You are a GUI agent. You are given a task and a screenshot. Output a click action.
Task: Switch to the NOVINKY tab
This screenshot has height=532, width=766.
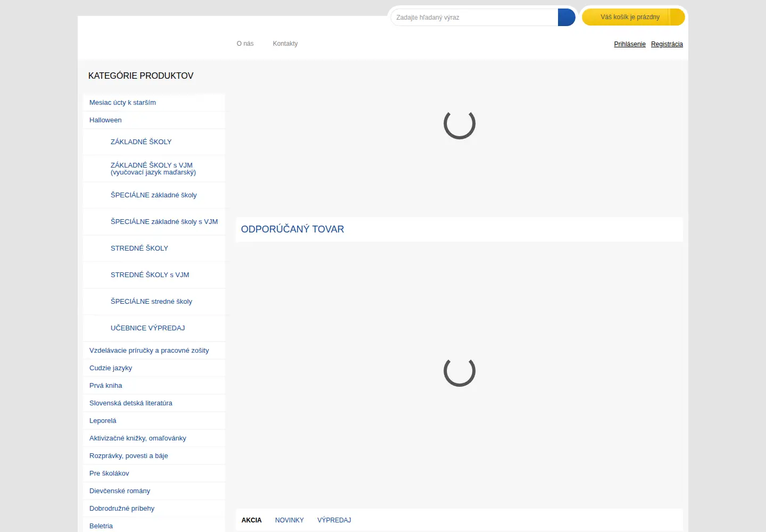point(289,520)
